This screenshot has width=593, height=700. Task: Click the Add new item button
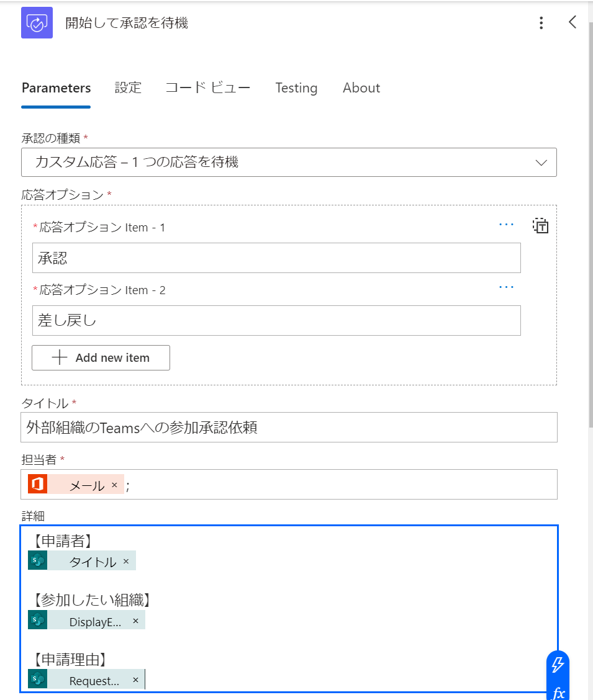click(x=101, y=357)
